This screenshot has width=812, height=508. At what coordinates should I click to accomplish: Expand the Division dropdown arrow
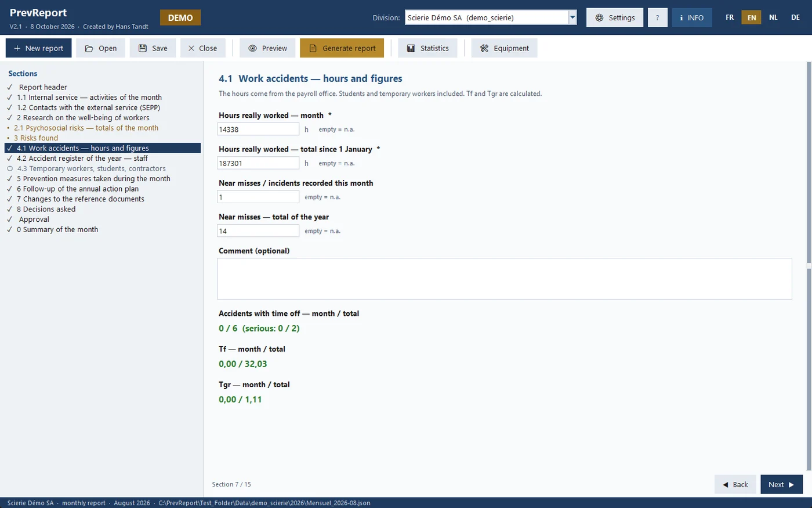[572, 17]
